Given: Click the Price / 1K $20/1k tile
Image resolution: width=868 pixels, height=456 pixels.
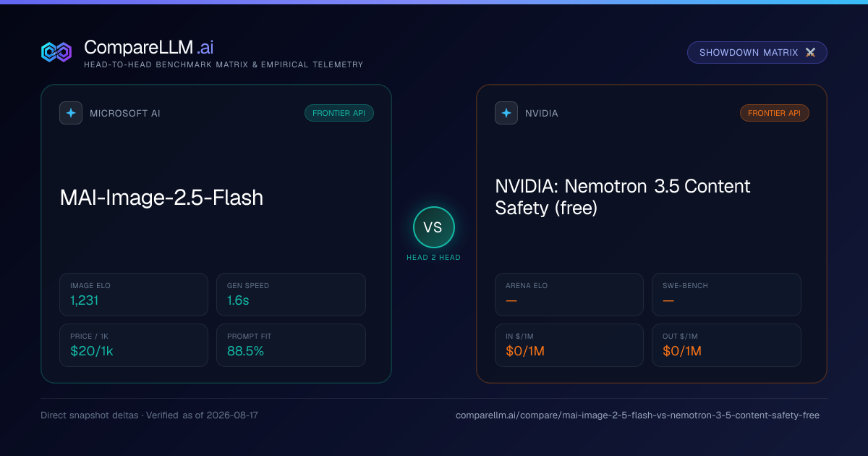Looking at the screenshot, I should (x=134, y=345).
